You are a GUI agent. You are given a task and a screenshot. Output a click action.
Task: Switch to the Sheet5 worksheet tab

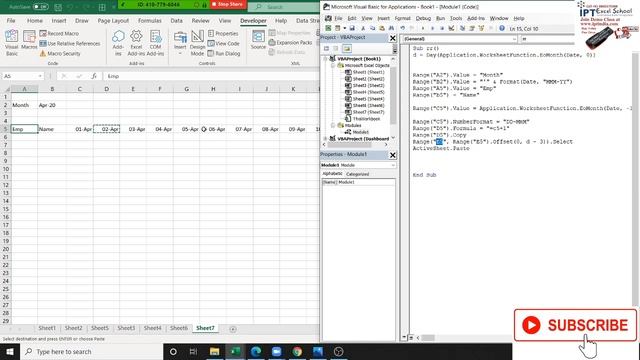pos(100,328)
